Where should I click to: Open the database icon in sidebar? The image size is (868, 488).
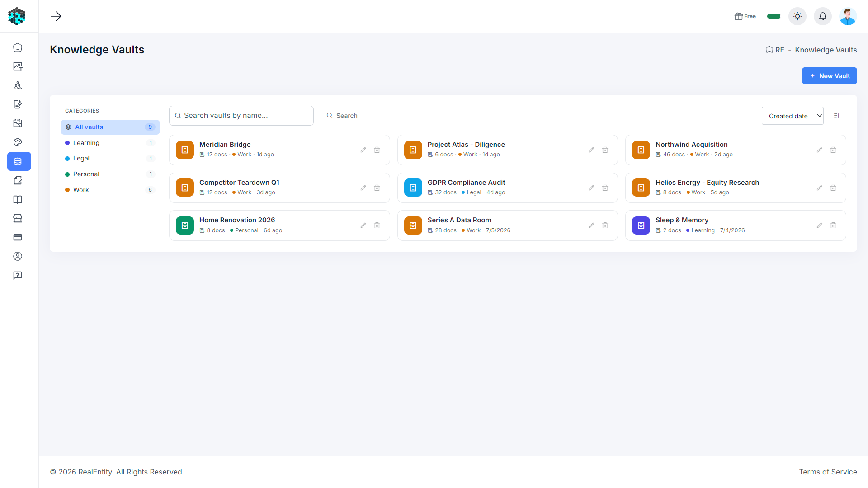pyautogui.click(x=18, y=161)
